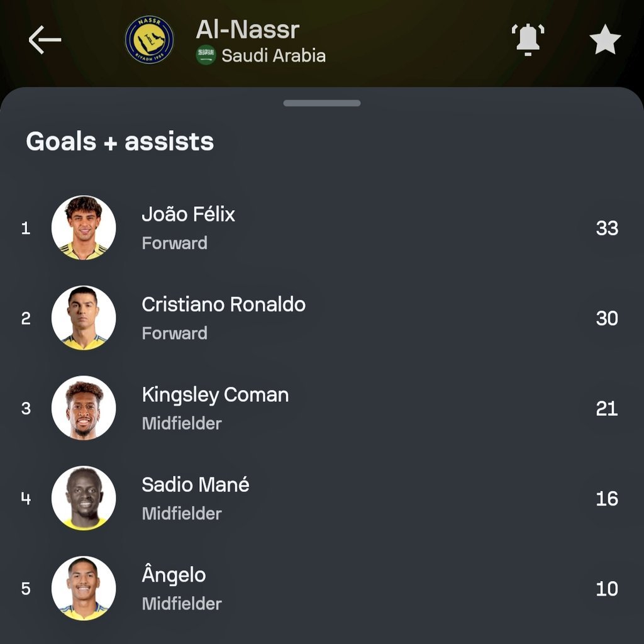Tap the Saudi Arabia flag icon
Viewport: 644px width, 644px height.
[206, 55]
